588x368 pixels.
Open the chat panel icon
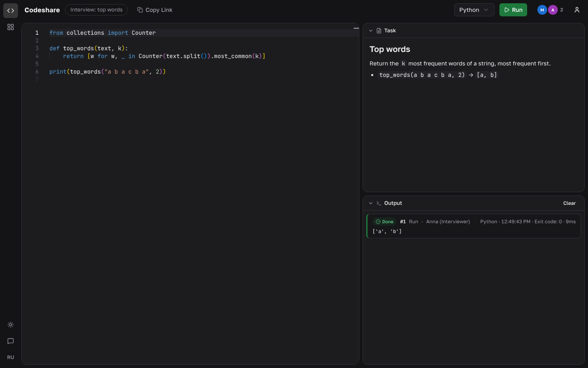pos(11,341)
